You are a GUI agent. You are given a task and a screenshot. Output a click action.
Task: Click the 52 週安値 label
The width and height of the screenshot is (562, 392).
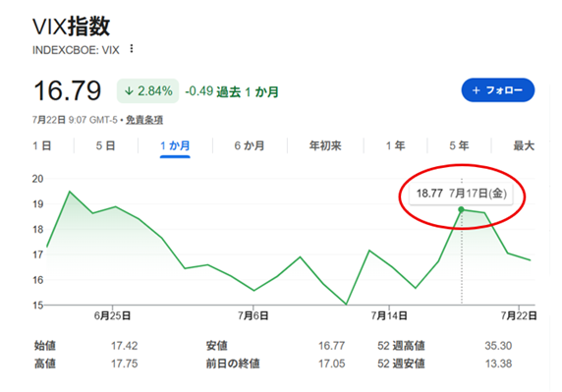[401, 364]
